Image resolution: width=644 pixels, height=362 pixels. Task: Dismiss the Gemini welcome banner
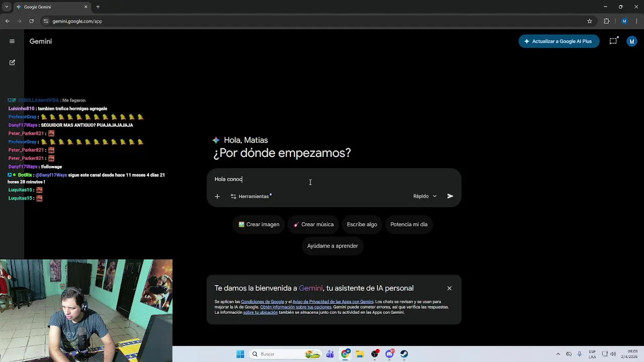click(449, 288)
